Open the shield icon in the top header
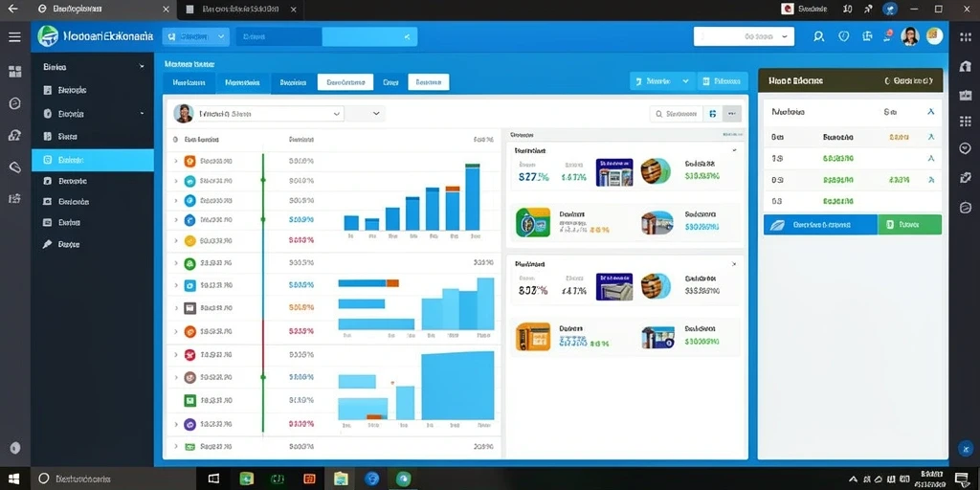 tap(844, 37)
